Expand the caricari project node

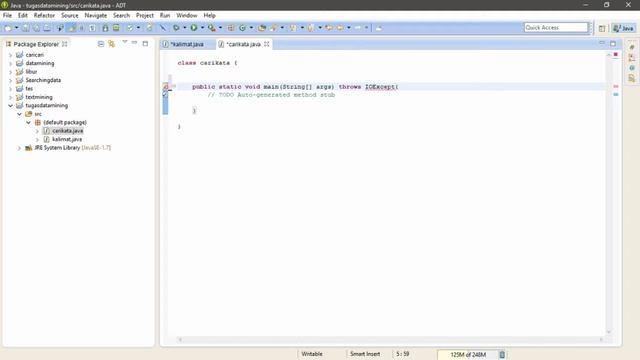[x=11, y=55]
